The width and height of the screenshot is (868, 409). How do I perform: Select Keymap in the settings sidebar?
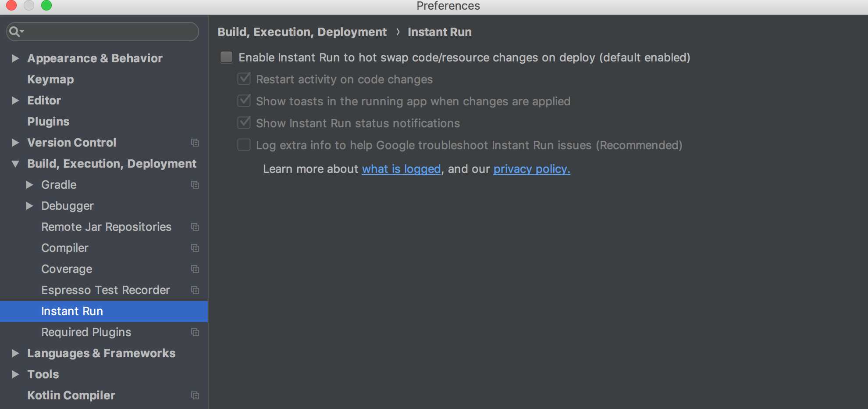click(x=50, y=79)
